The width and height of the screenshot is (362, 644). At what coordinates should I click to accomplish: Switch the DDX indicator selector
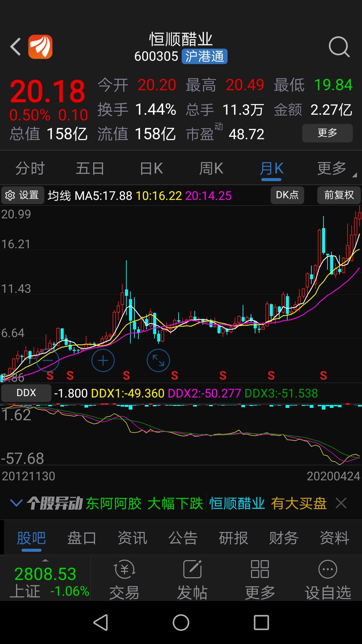[26, 393]
